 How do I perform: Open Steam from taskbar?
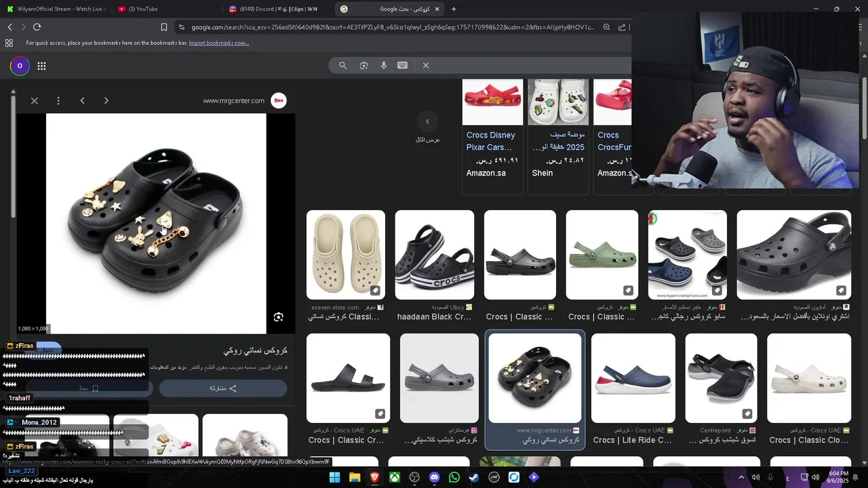[x=474, y=478]
